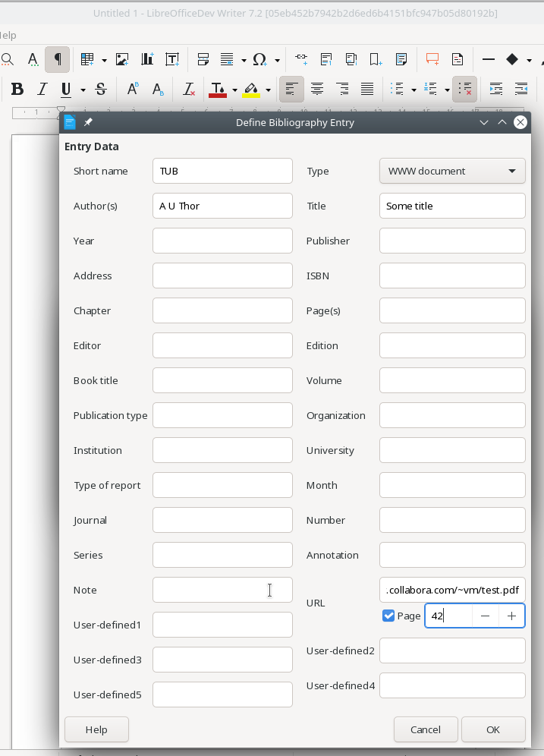Uncheck the Page checkbox under URL
Viewport: 544px width, 756px height.
[388, 616]
